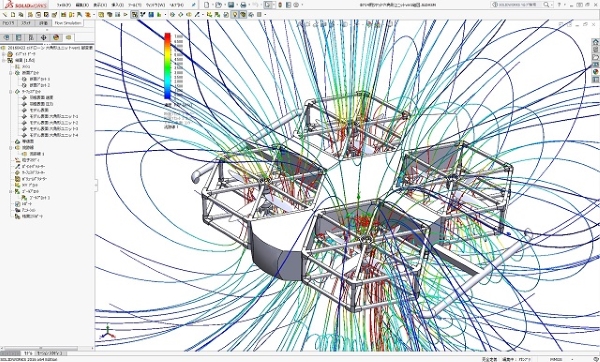Collapse the flow trajectories tree node
The image size is (600, 362).
[11, 147]
